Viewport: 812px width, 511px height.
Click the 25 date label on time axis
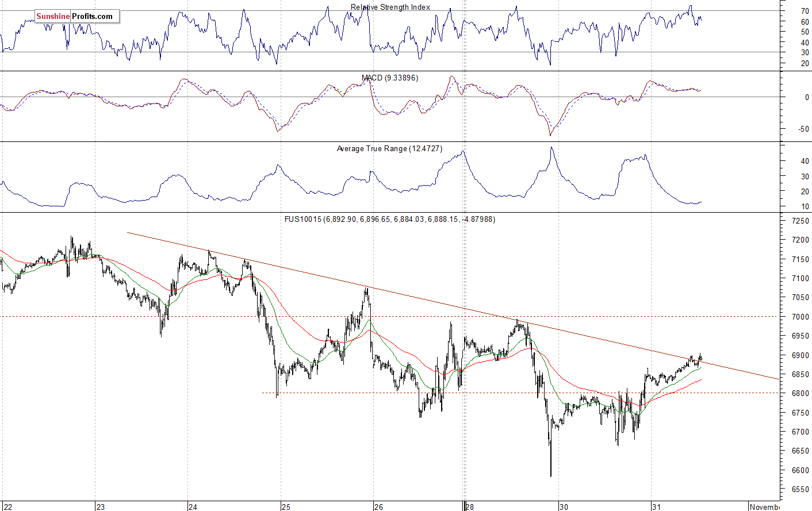click(286, 506)
